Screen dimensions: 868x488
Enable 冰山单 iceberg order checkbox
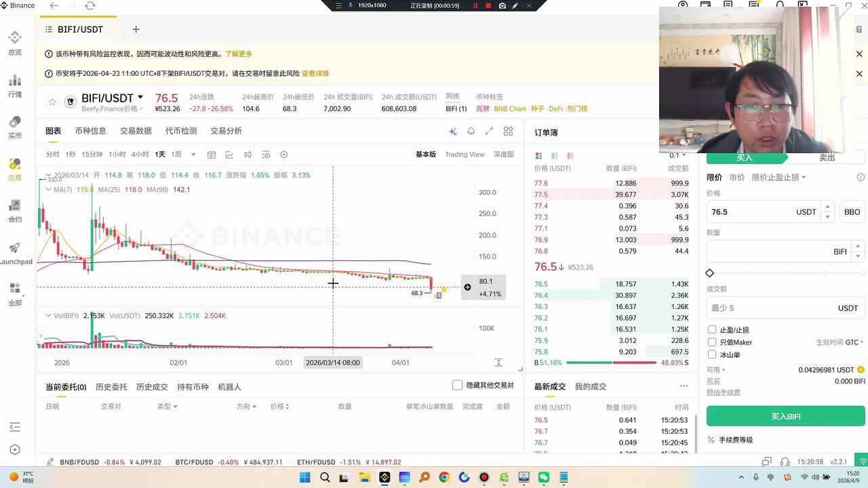point(712,354)
